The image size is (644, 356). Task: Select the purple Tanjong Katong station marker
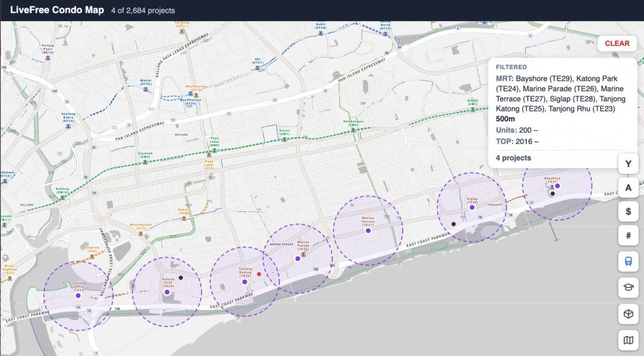pos(245,282)
